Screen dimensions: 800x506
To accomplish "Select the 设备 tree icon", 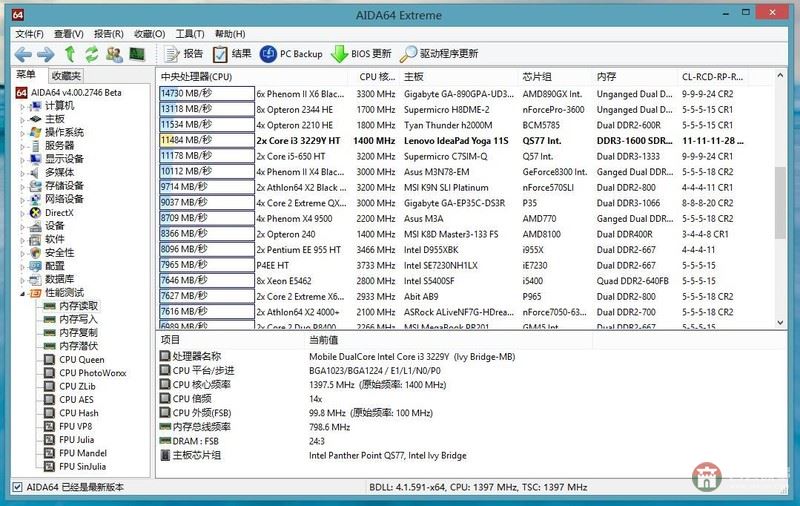I will point(35,226).
